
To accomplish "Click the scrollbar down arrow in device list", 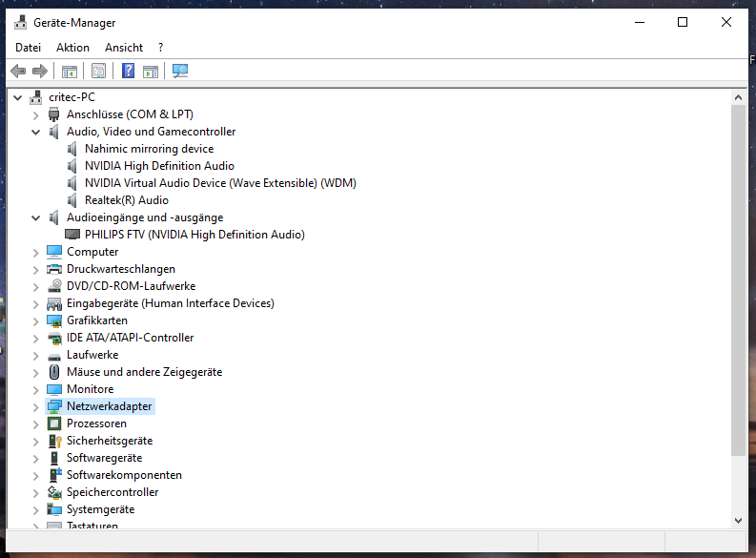I will (x=738, y=520).
